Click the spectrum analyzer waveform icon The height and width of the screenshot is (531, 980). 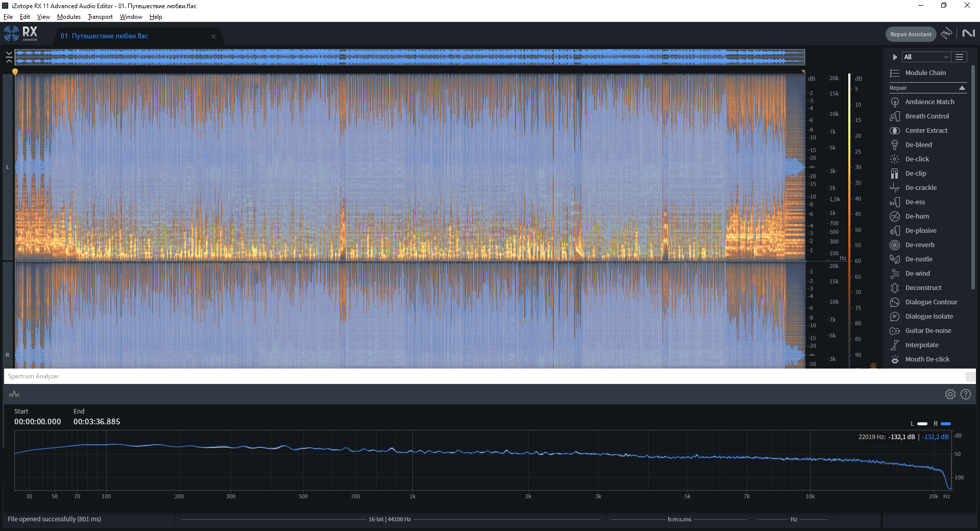pos(14,394)
